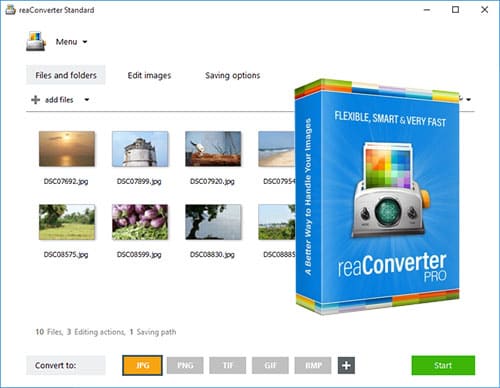The height and width of the screenshot is (388, 500).
Task: Choose TIF as the output format
Action: click(228, 365)
